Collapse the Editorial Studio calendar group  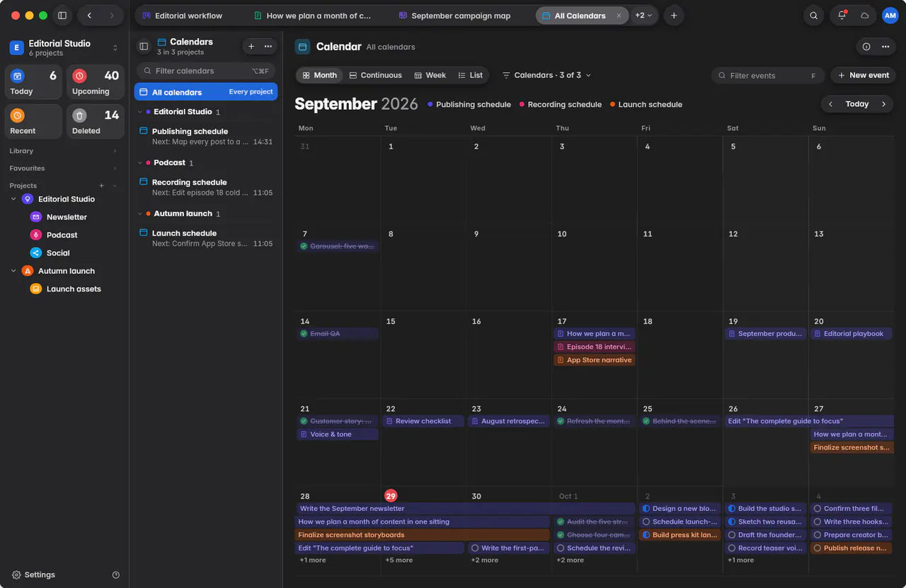pyautogui.click(x=140, y=112)
